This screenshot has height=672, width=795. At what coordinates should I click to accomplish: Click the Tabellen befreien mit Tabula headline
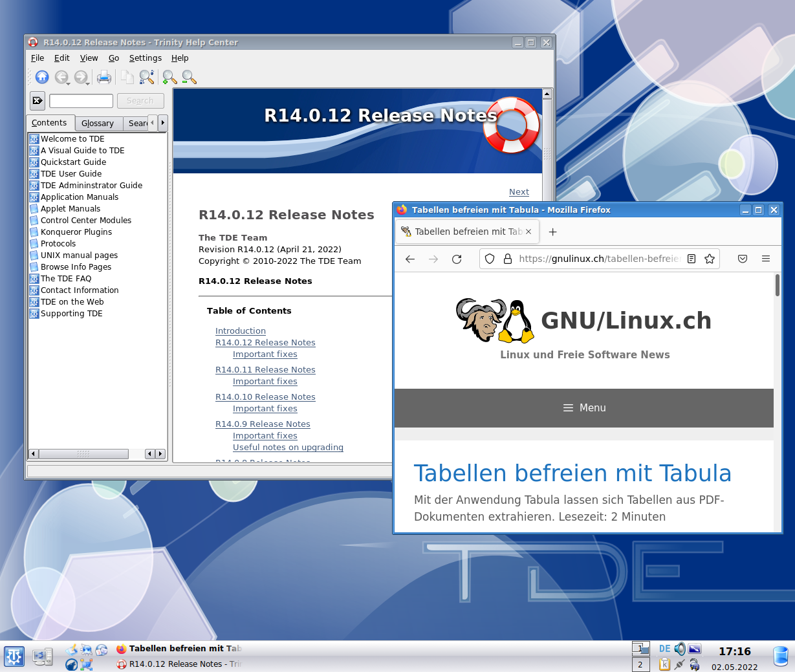[x=572, y=473]
